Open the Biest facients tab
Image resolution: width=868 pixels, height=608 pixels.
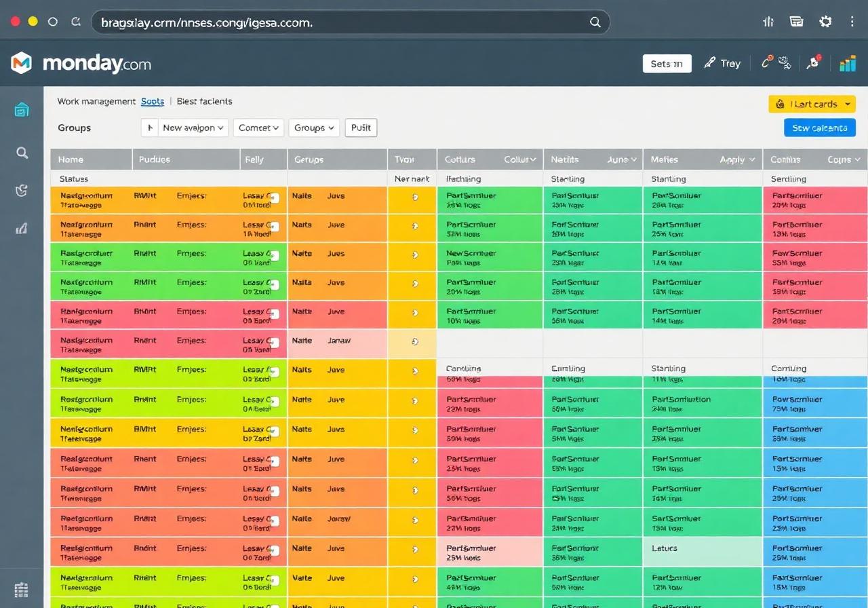[x=204, y=101]
